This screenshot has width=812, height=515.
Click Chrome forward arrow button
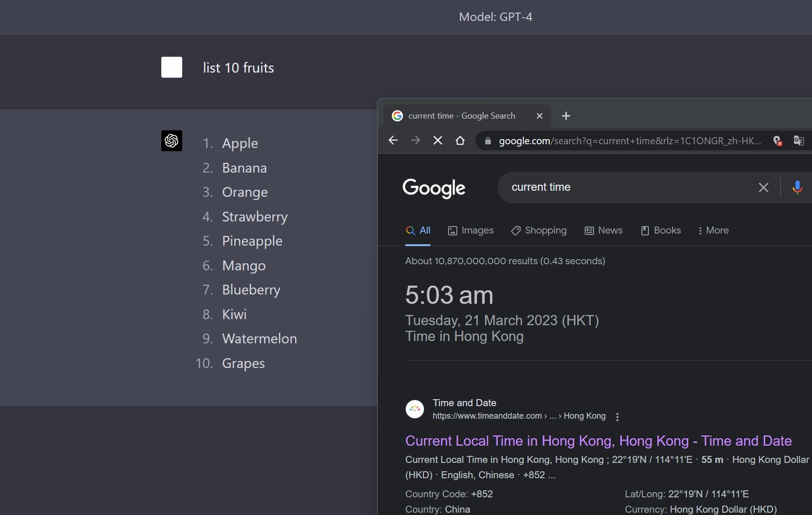pyautogui.click(x=416, y=140)
